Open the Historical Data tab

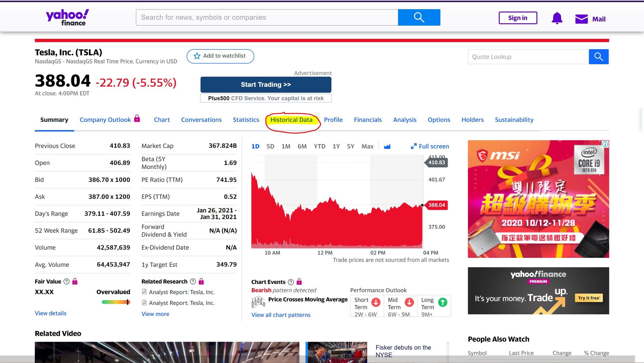pyautogui.click(x=291, y=120)
